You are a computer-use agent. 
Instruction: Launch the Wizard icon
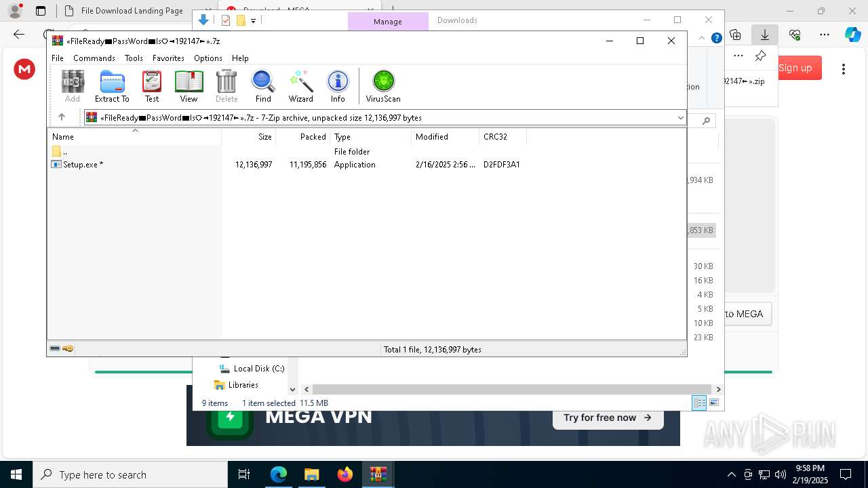click(300, 86)
